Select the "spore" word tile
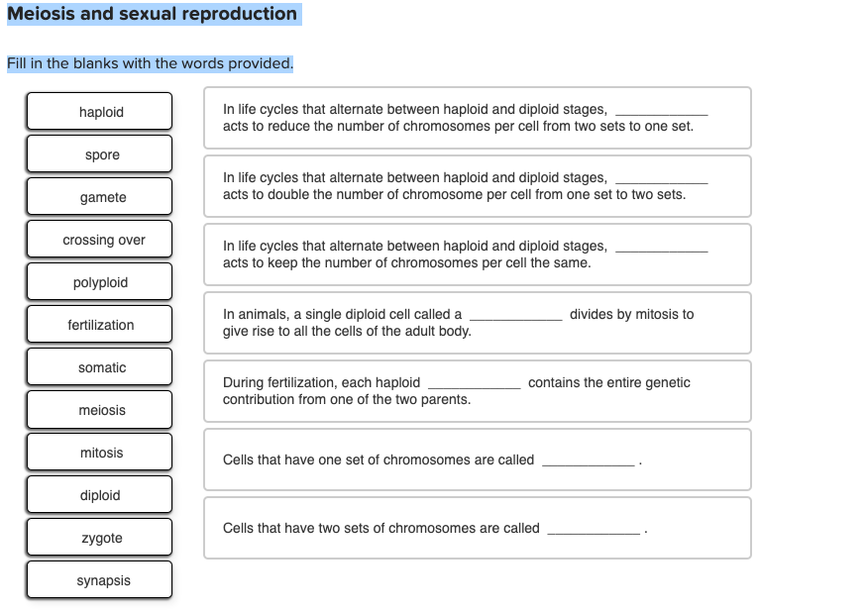This screenshot has height=613, width=868. point(99,153)
